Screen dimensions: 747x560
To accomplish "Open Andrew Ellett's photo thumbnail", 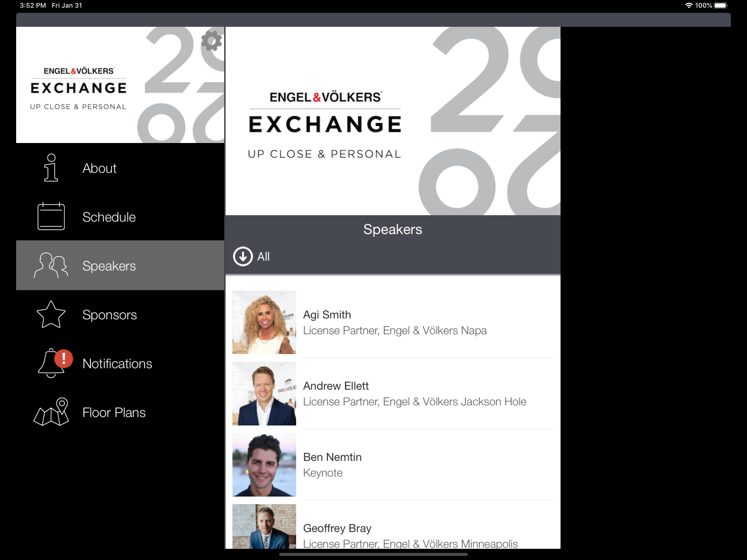I will 264,393.
